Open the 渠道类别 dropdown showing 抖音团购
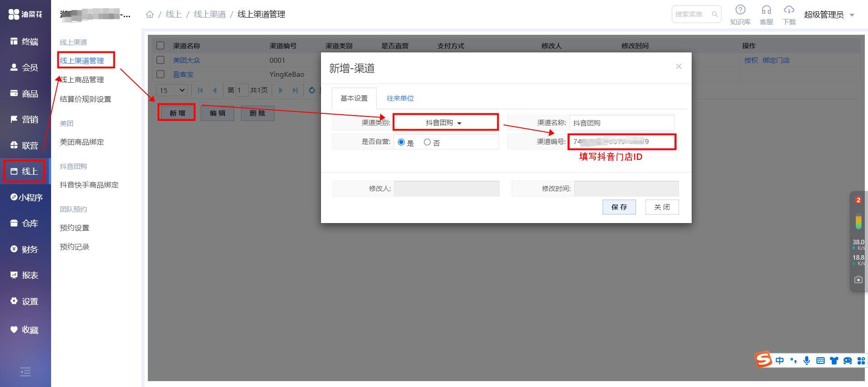This screenshot has width=868, height=387. tap(446, 122)
